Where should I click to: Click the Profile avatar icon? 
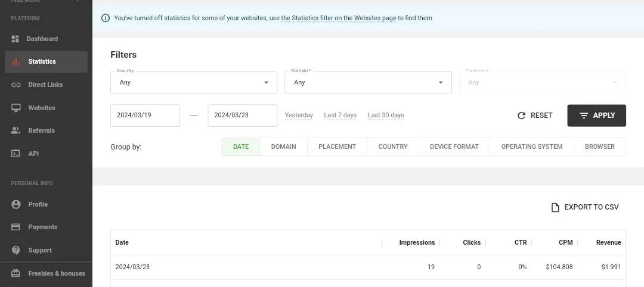(x=16, y=204)
